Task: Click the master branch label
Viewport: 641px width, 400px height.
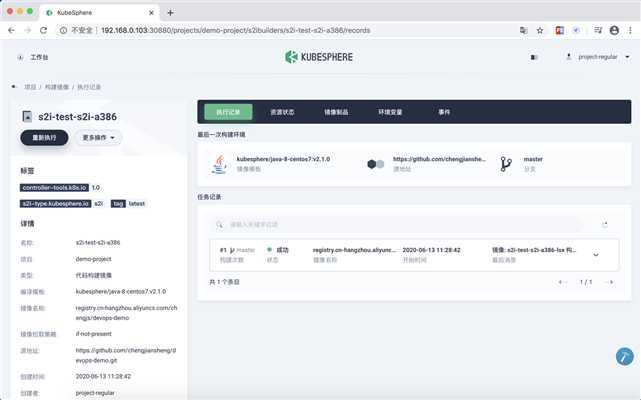Action: [x=533, y=159]
